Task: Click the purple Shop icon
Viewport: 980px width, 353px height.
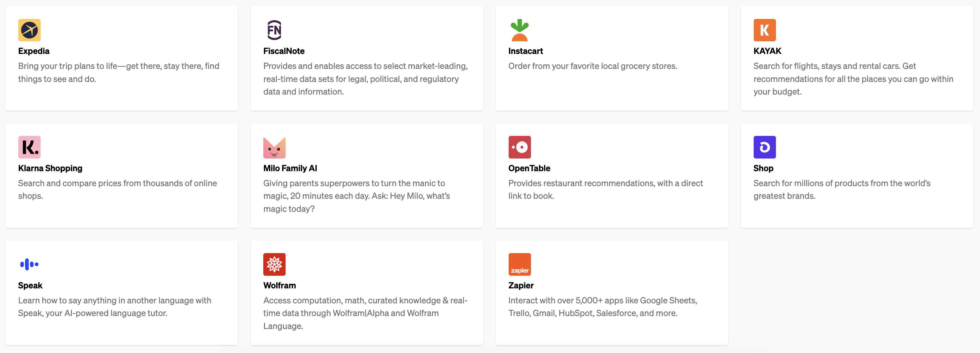Action: click(764, 147)
